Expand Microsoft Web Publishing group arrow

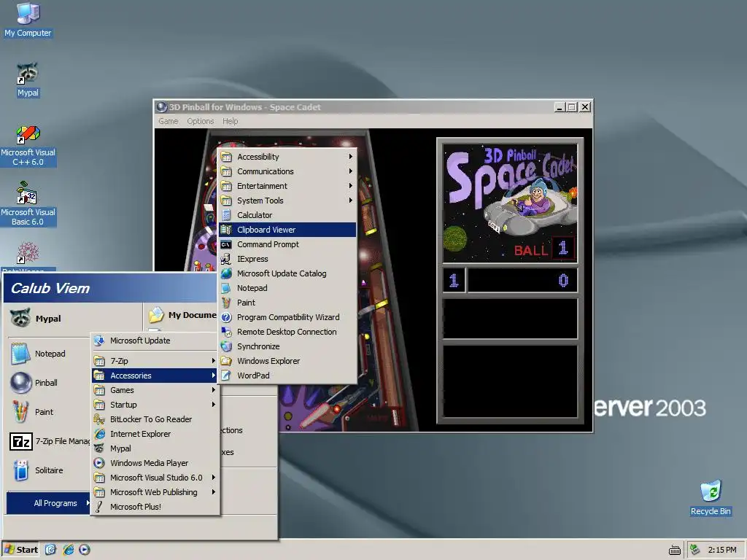pos(214,492)
